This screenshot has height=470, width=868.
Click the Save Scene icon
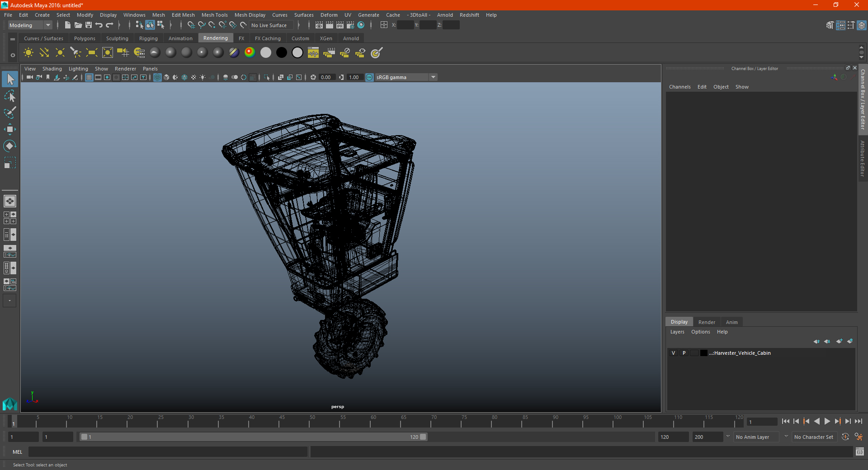coord(89,25)
